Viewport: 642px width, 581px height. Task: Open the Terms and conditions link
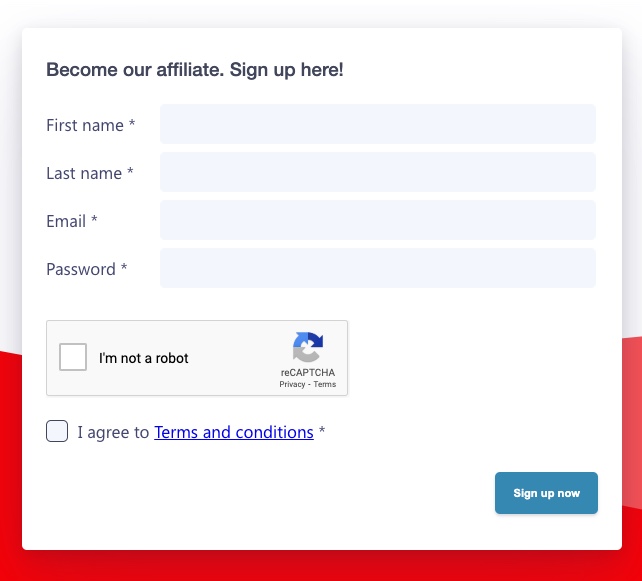[x=234, y=432]
